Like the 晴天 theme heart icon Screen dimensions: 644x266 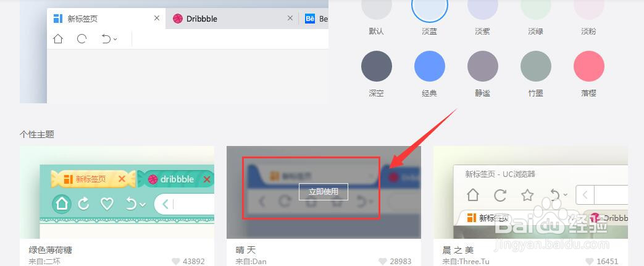pyautogui.click(x=382, y=262)
